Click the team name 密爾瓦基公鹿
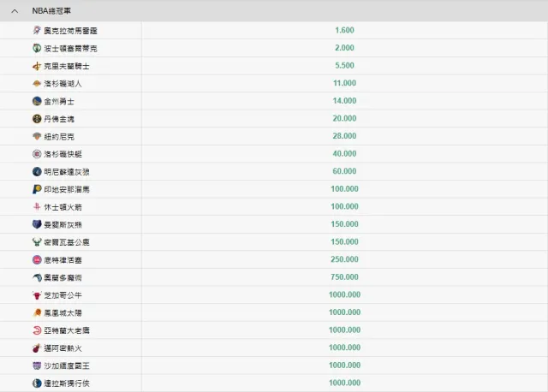This screenshot has height=392, width=548. pos(67,242)
